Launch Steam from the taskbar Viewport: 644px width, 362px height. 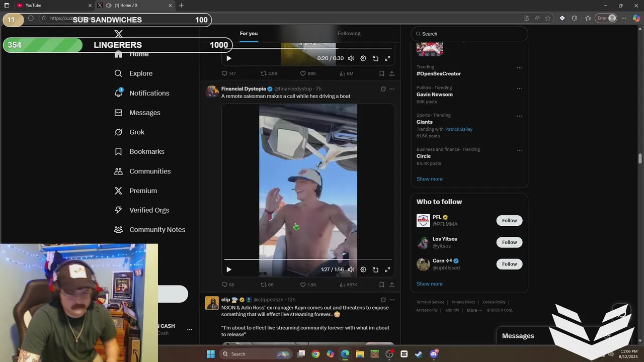click(419, 354)
